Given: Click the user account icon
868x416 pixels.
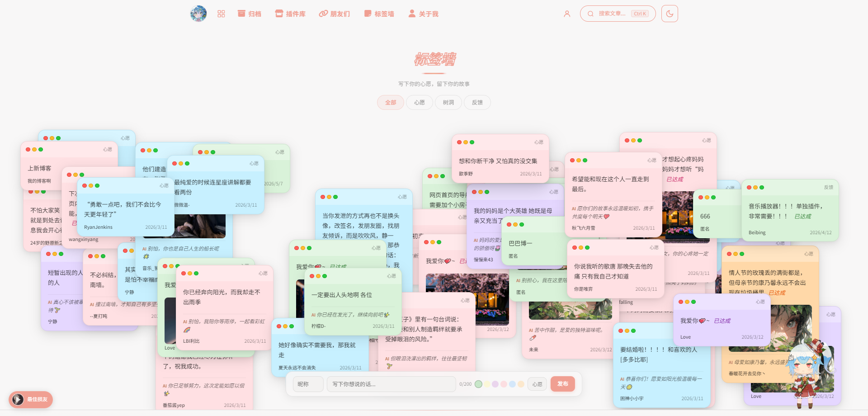Looking at the screenshot, I should [x=567, y=14].
